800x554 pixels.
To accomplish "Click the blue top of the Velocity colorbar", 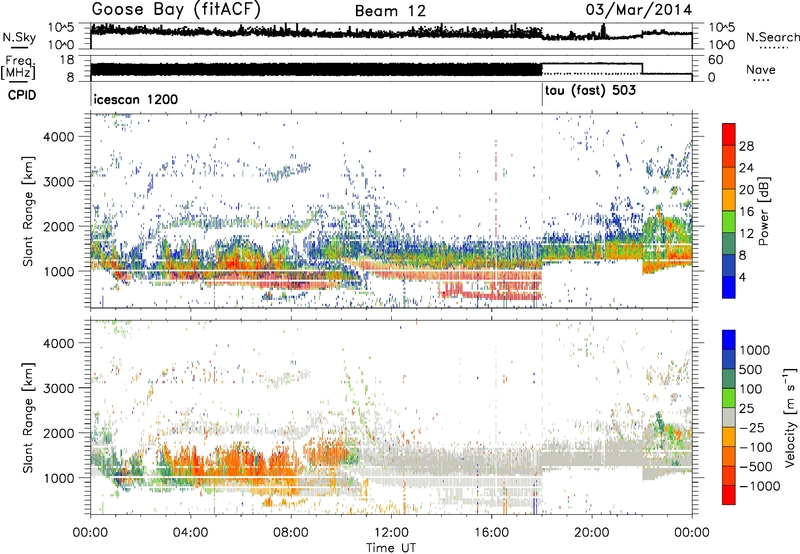I will 729,340.
